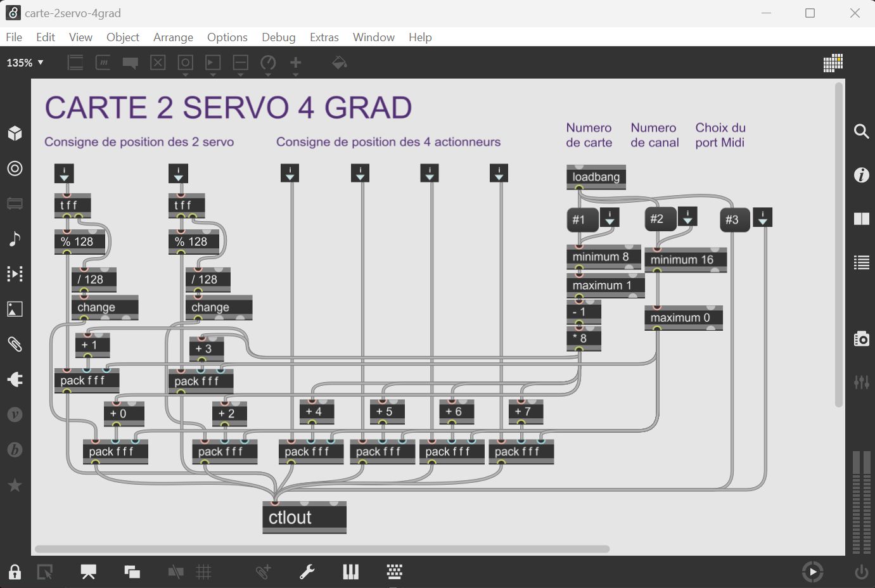This screenshot has height=588, width=875.
Task: Click the inlet beside #3 box
Action: coord(763,217)
